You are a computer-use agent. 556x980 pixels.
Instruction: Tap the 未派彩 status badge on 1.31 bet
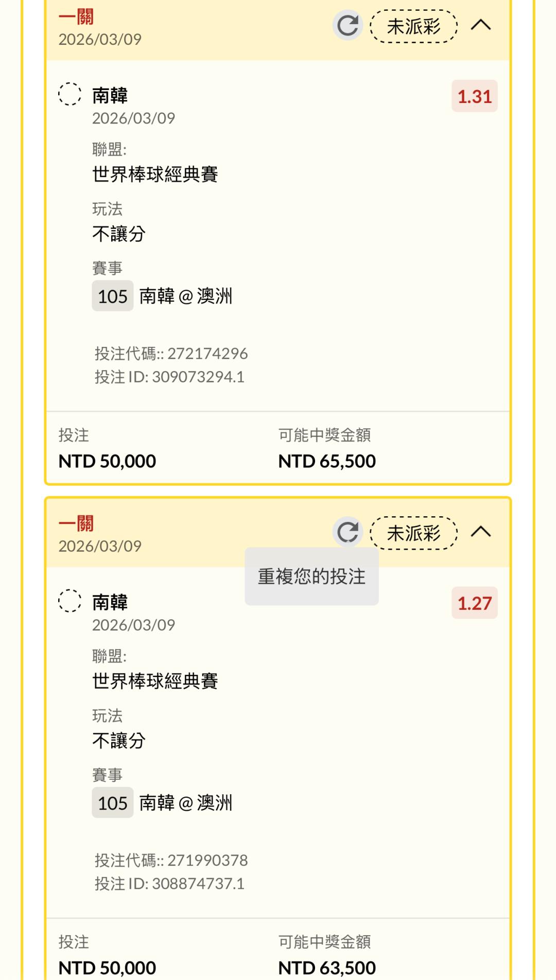coord(413,26)
